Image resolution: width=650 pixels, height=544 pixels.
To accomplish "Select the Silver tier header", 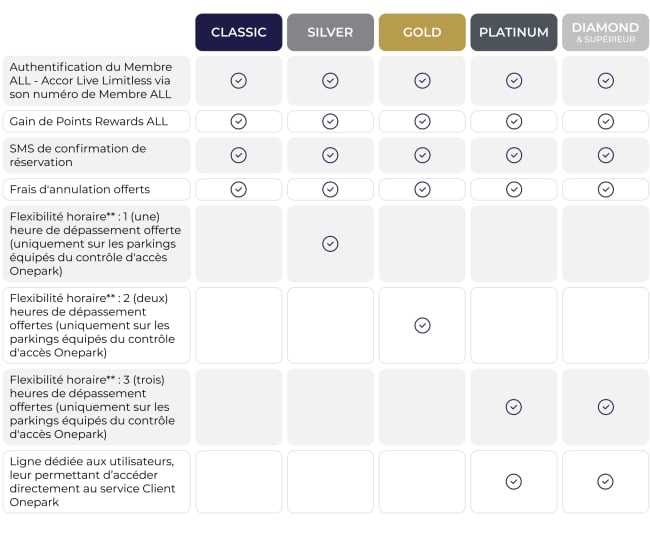I will pos(330,32).
